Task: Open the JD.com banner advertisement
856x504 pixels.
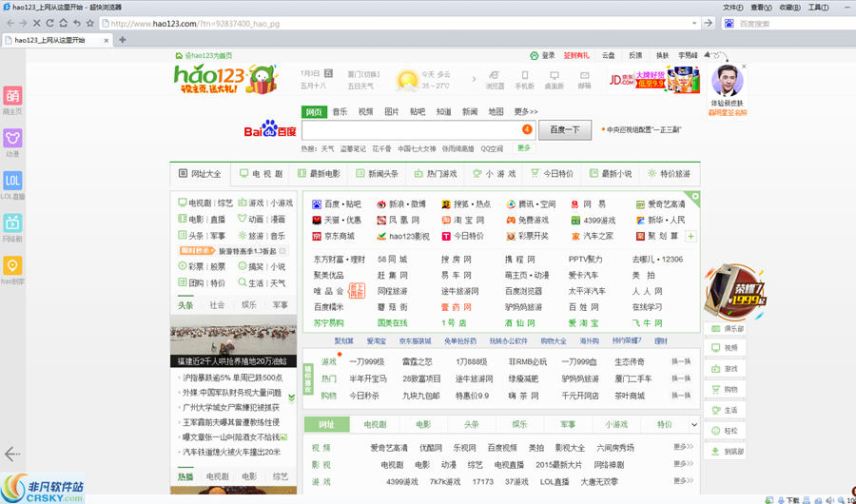Action: coord(654,79)
